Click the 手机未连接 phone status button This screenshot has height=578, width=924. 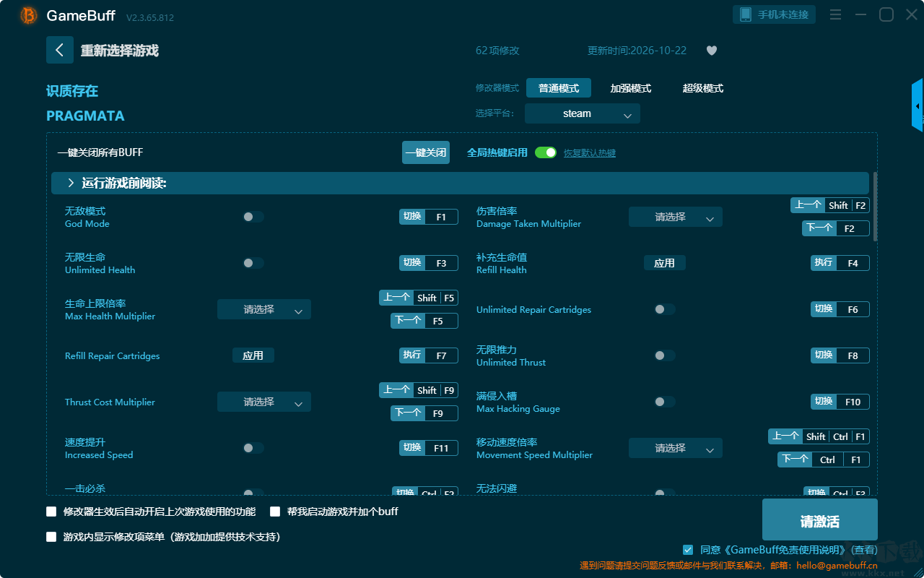click(x=775, y=14)
